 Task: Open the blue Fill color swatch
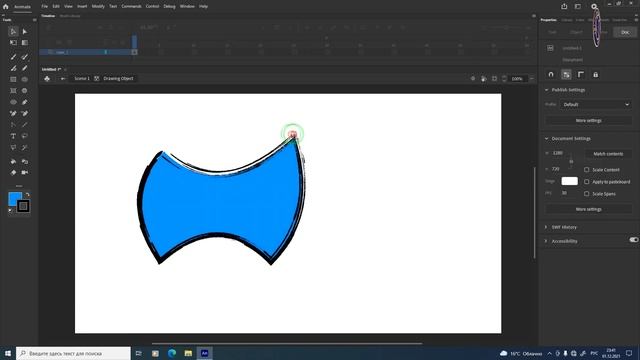(x=15, y=199)
